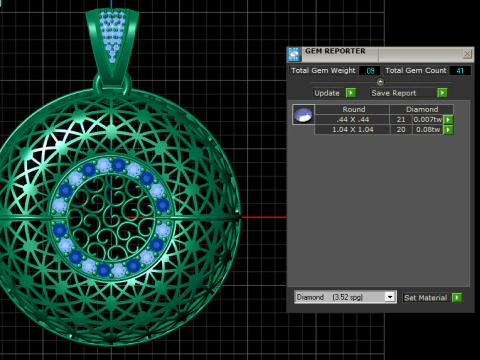The image size is (480, 360).
Task: Click the count value 20
Action: [x=401, y=129]
